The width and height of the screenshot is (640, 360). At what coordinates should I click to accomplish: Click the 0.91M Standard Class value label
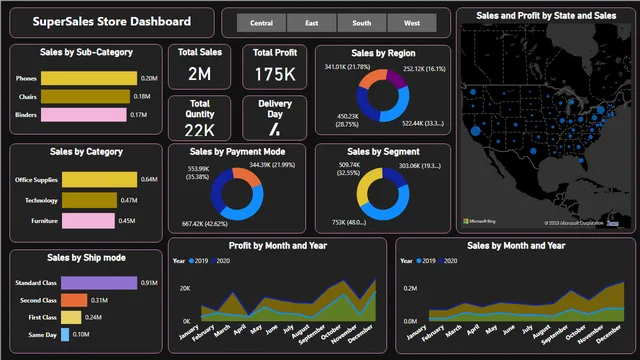pyautogui.click(x=149, y=283)
